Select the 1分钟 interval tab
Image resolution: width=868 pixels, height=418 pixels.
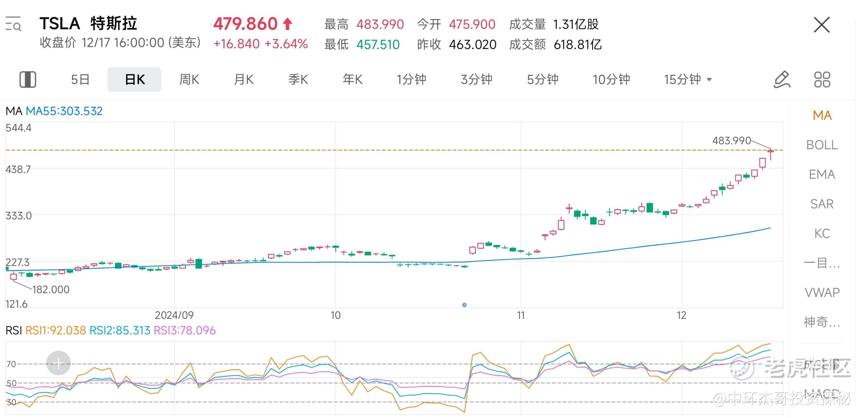pyautogui.click(x=411, y=79)
